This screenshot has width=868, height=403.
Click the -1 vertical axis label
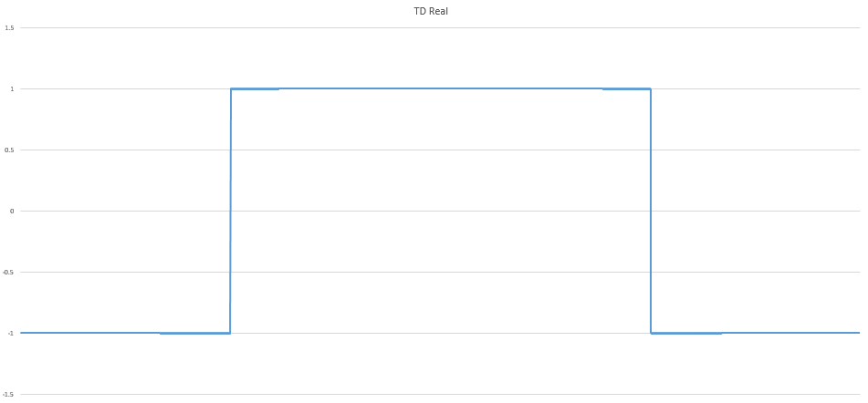pos(10,333)
